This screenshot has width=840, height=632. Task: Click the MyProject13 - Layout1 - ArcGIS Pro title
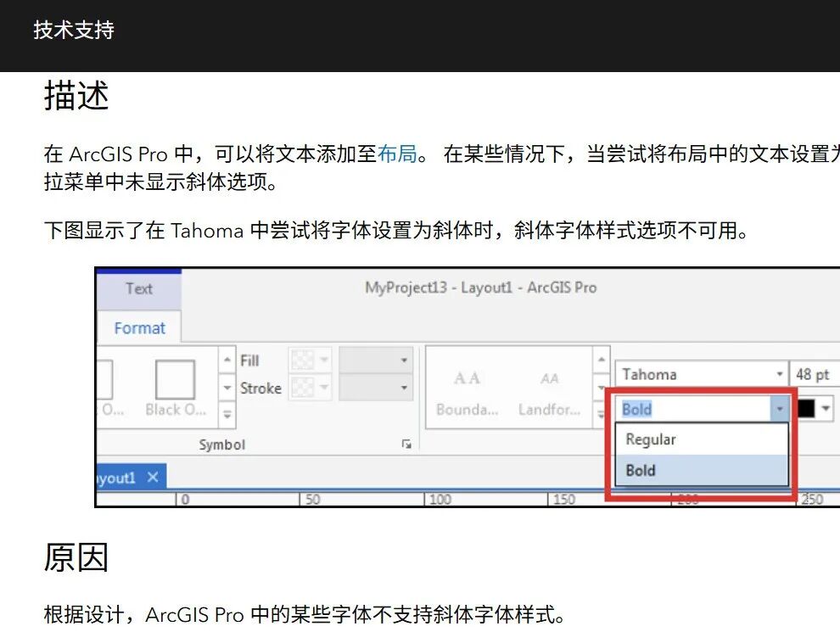pyautogui.click(x=480, y=288)
